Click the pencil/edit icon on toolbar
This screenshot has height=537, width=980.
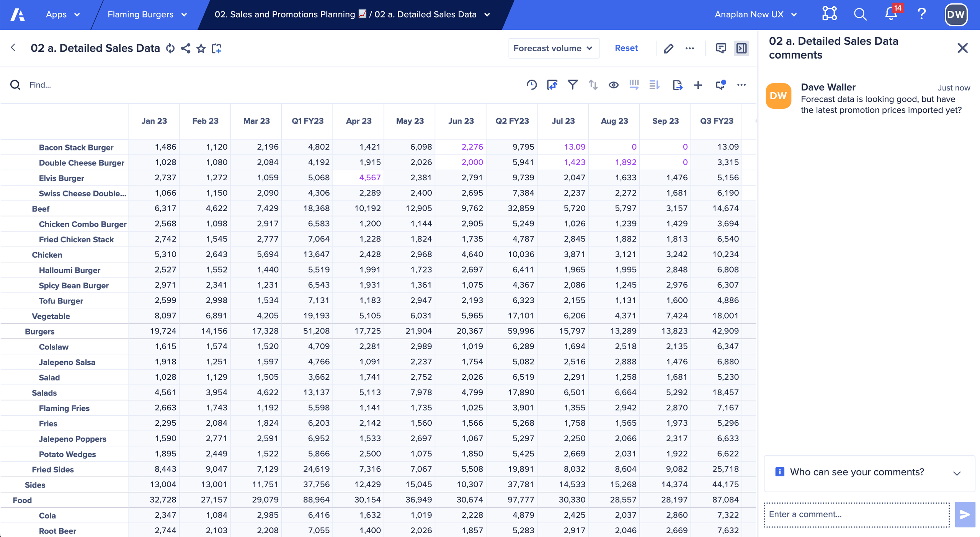coord(668,47)
